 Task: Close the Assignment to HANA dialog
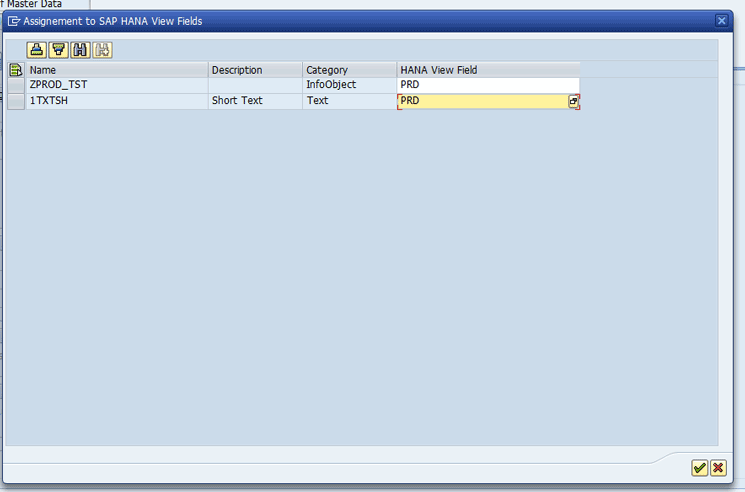(x=721, y=21)
